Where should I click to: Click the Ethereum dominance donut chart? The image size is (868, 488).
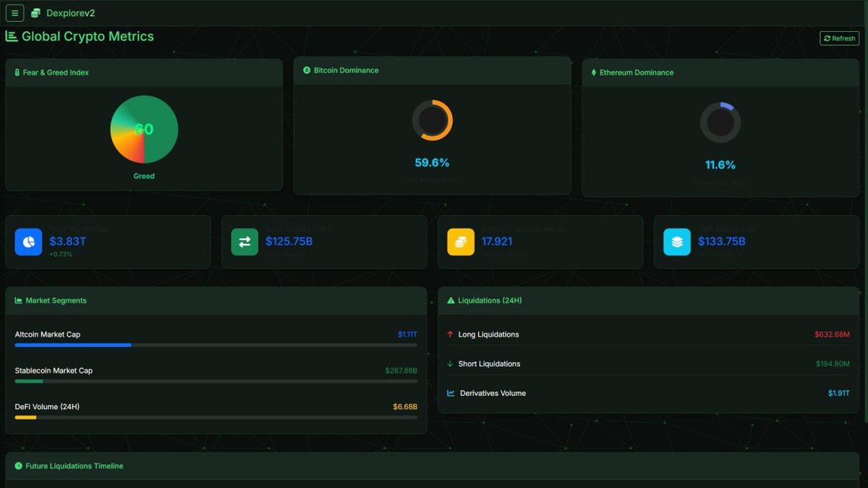720,122
